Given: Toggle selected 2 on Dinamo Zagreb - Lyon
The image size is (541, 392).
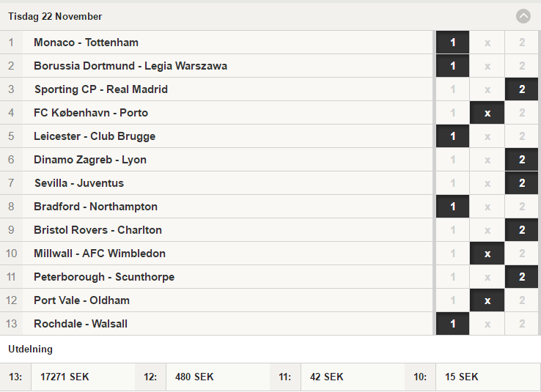Looking at the screenshot, I should (x=522, y=160).
